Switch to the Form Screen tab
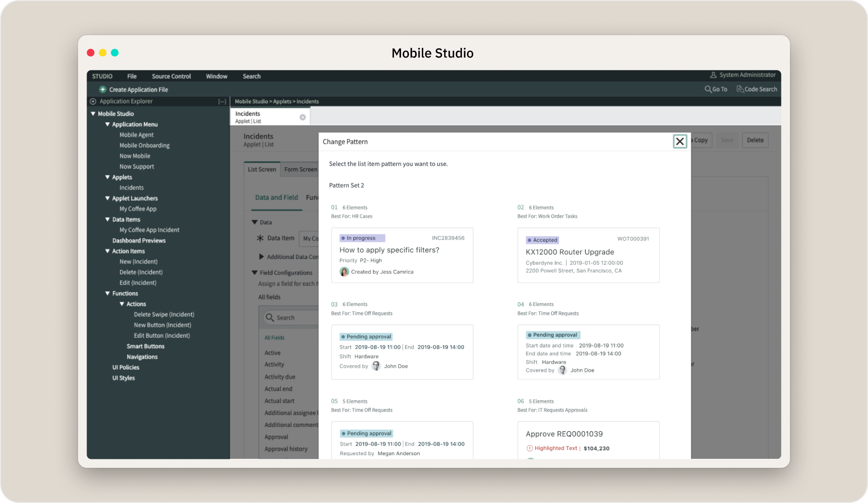 [300, 169]
